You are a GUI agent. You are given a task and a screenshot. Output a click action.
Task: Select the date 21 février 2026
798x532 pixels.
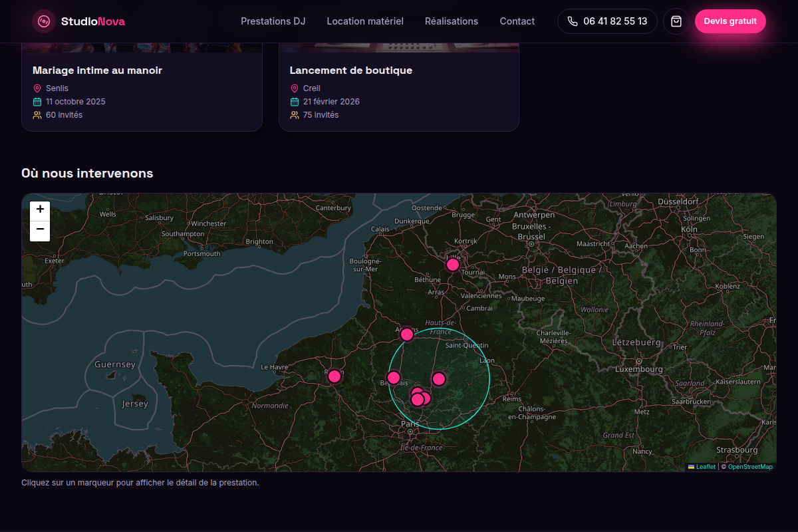pos(331,102)
